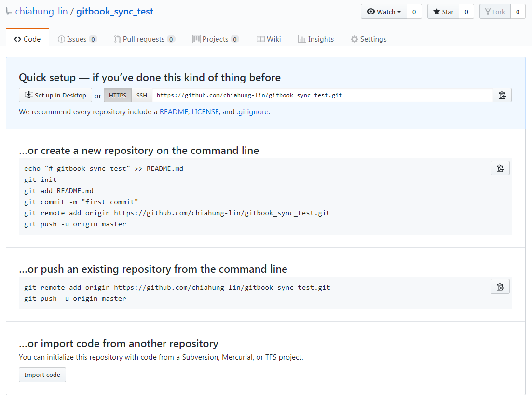This screenshot has height=403, width=532.
Task: Copy the push existing repository commands
Action: (x=500, y=287)
